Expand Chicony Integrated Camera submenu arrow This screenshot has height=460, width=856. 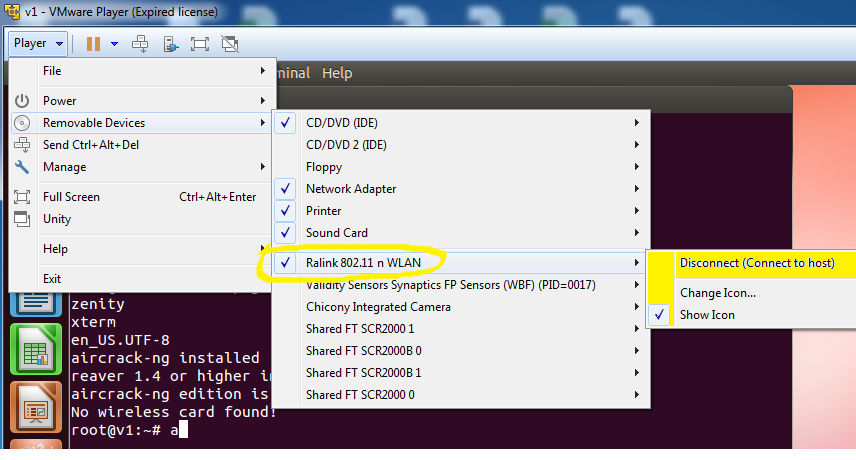point(637,307)
